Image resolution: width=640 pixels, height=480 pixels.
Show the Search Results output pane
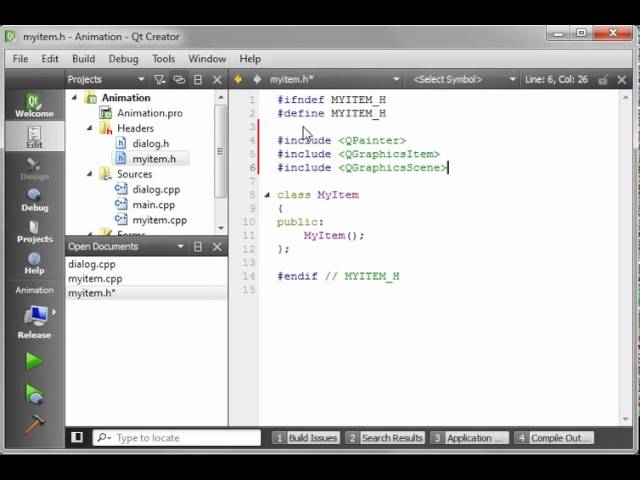point(385,438)
